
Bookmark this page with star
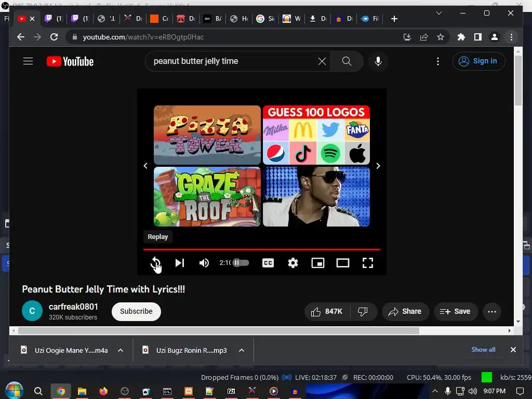click(x=441, y=37)
